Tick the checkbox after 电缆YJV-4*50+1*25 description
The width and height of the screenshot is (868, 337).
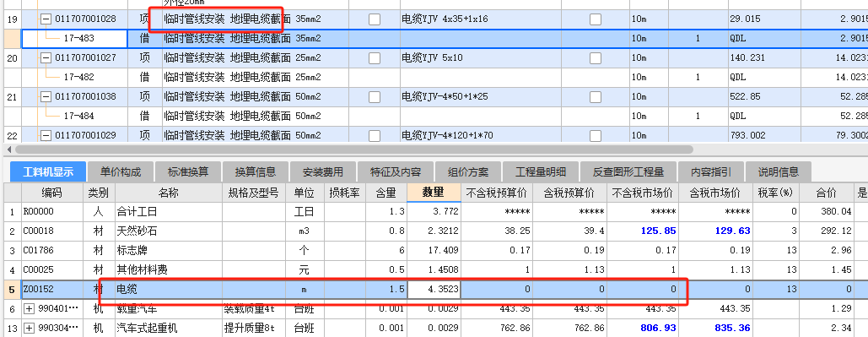596,97
